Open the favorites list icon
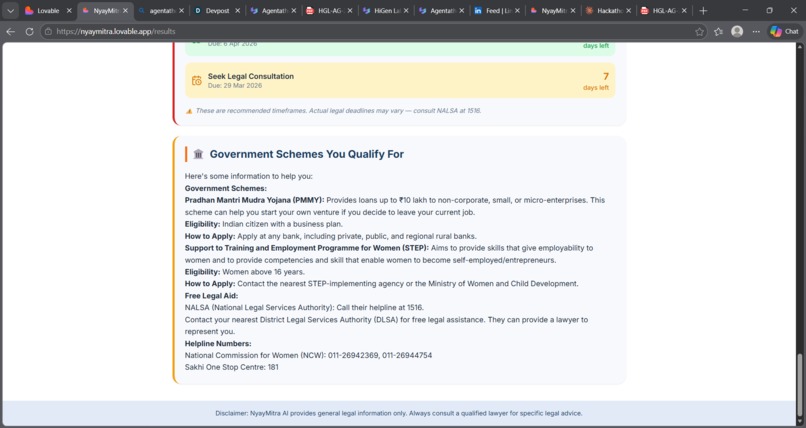 [718, 32]
